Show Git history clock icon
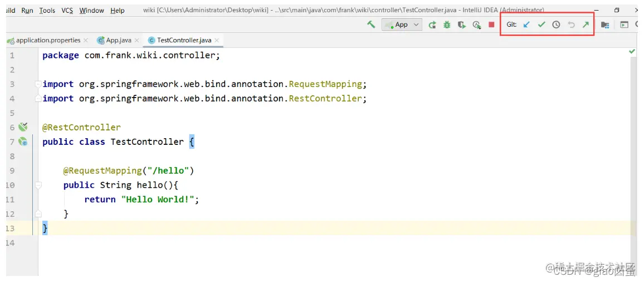 point(555,25)
